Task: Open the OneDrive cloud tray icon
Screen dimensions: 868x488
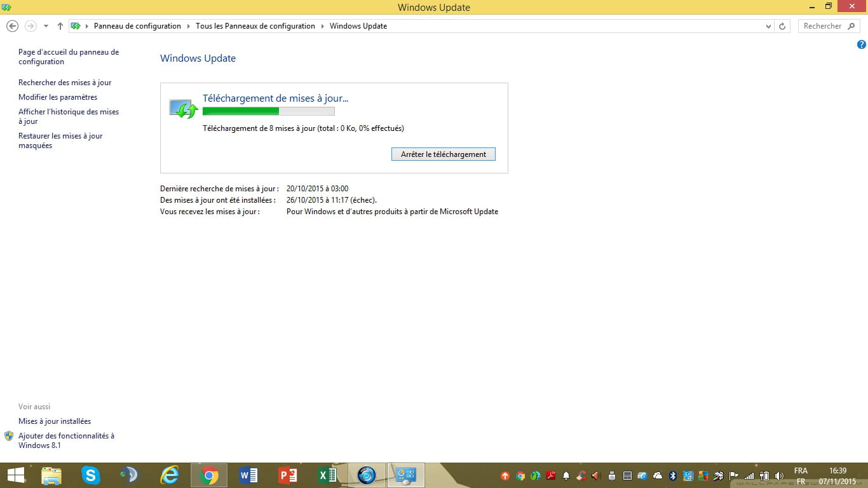Action: point(658,475)
